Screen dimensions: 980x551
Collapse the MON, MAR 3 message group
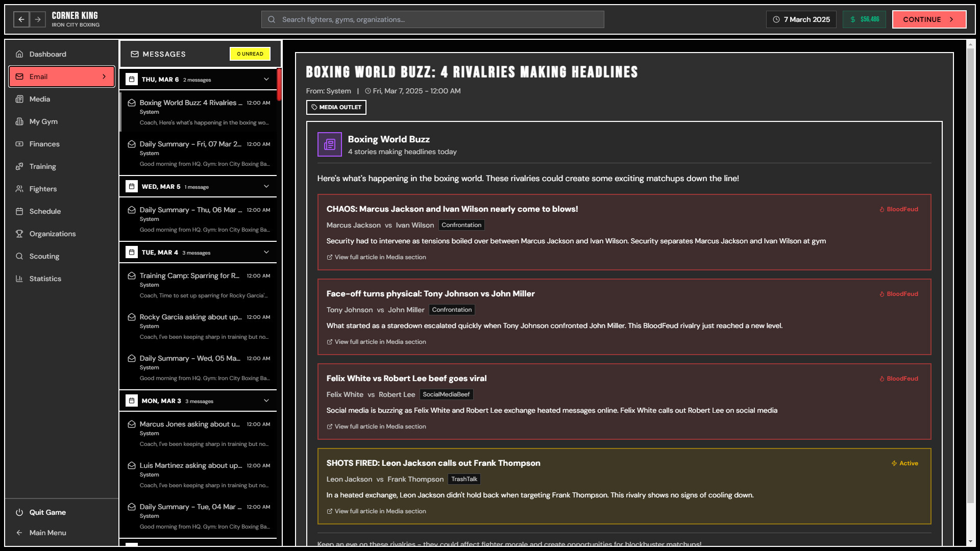(265, 401)
